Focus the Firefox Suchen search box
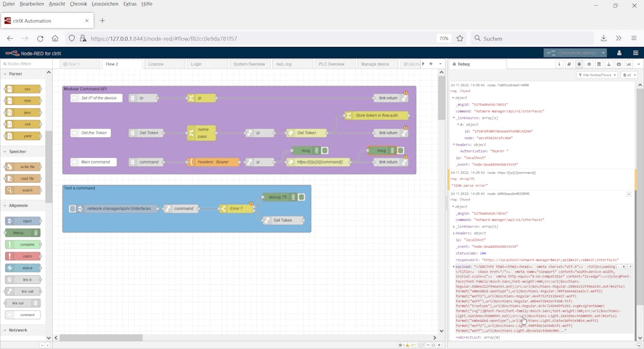Image resolution: width=644 pixels, height=349 pixels. click(532, 38)
